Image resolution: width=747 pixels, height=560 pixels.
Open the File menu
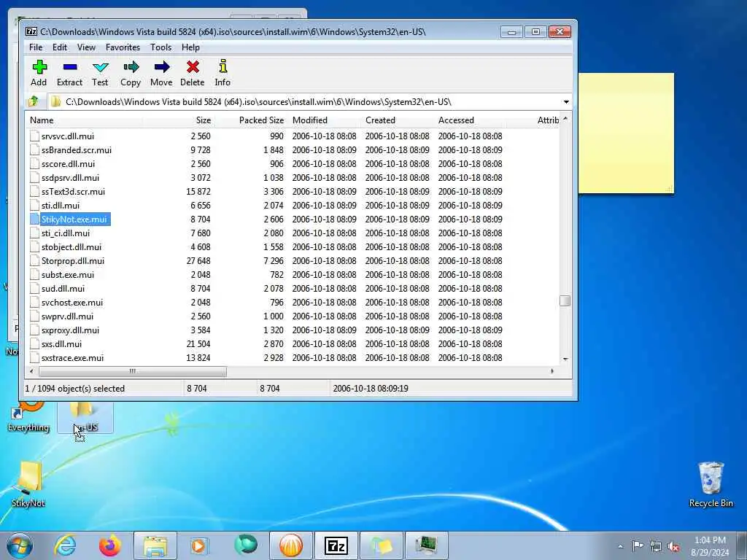click(36, 47)
